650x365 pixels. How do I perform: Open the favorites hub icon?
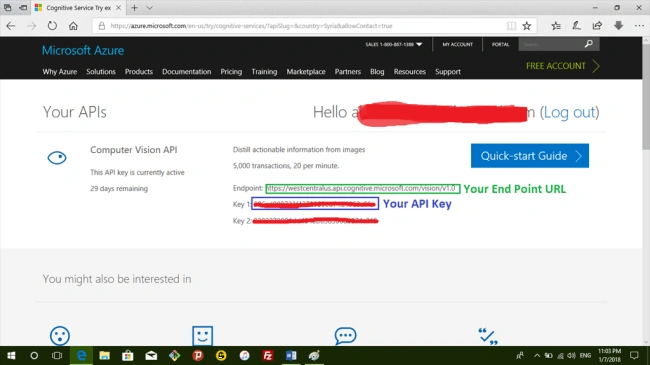tap(556, 26)
